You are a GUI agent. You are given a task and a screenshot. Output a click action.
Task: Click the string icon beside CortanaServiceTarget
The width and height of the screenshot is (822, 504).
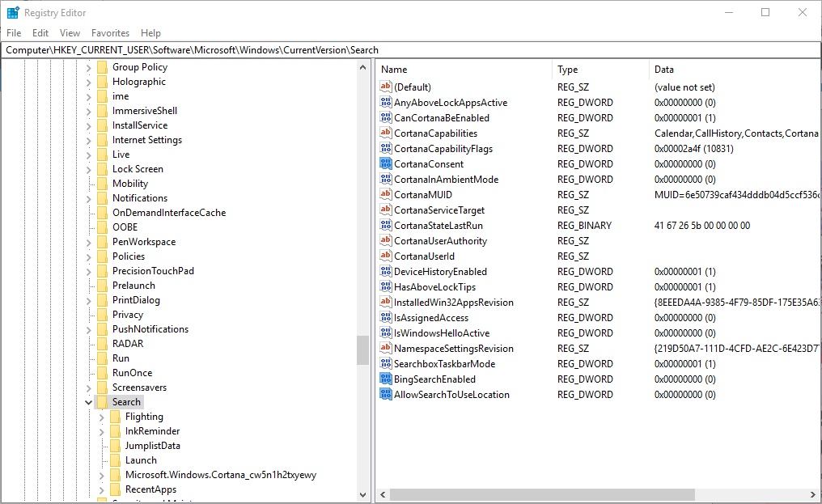(386, 210)
